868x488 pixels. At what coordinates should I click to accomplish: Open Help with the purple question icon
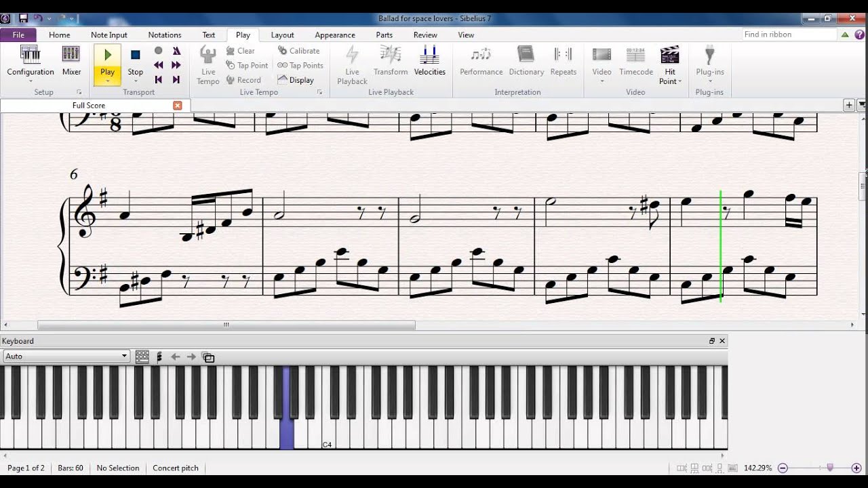[x=859, y=35]
